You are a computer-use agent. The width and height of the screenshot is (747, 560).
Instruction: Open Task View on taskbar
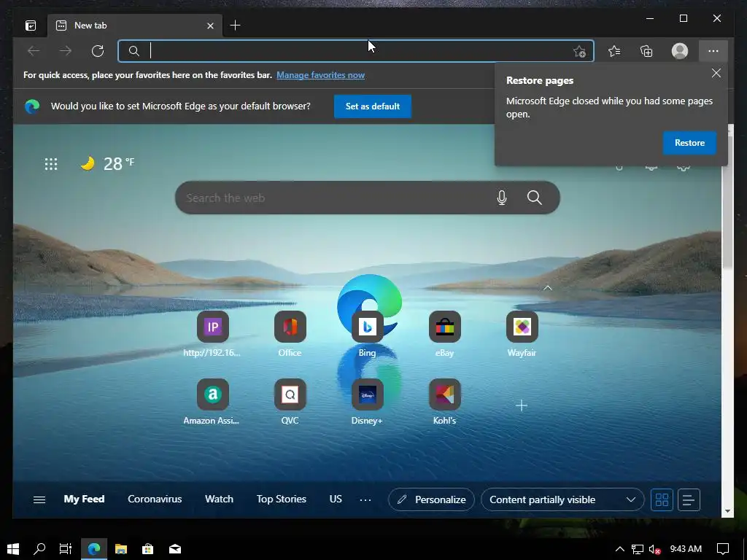[65, 549]
